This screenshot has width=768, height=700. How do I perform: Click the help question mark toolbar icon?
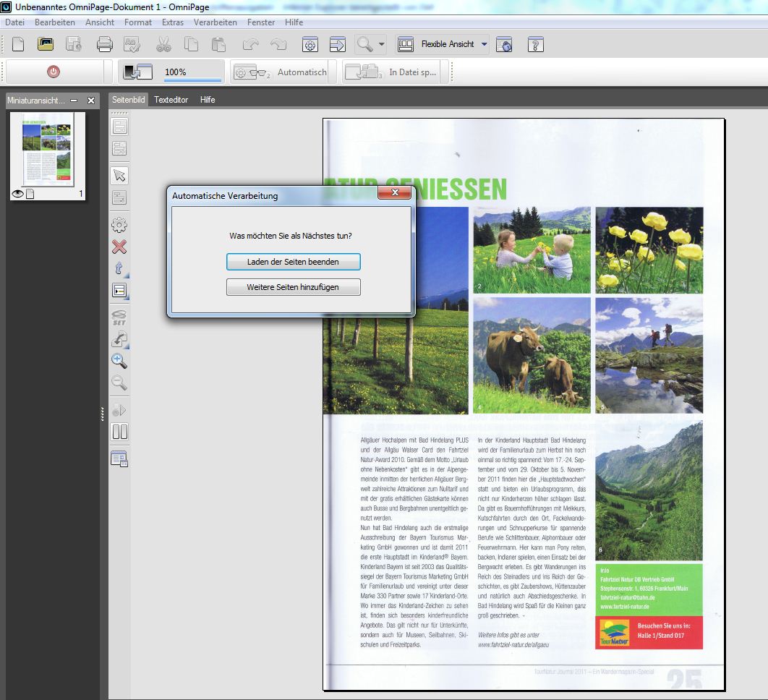535,44
